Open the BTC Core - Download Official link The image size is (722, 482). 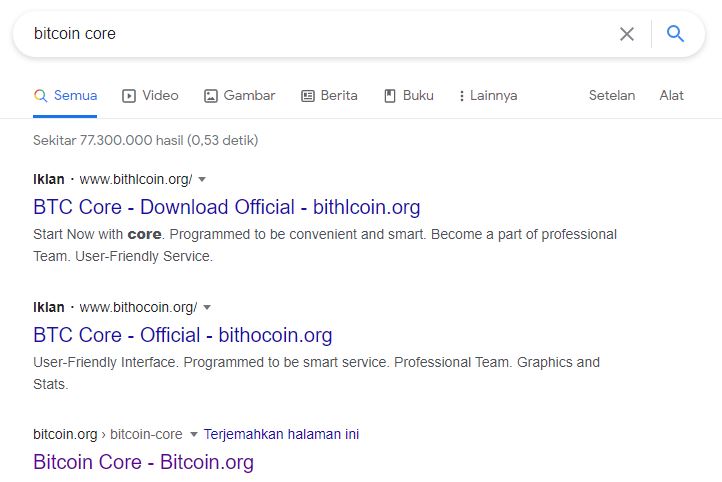pos(227,207)
